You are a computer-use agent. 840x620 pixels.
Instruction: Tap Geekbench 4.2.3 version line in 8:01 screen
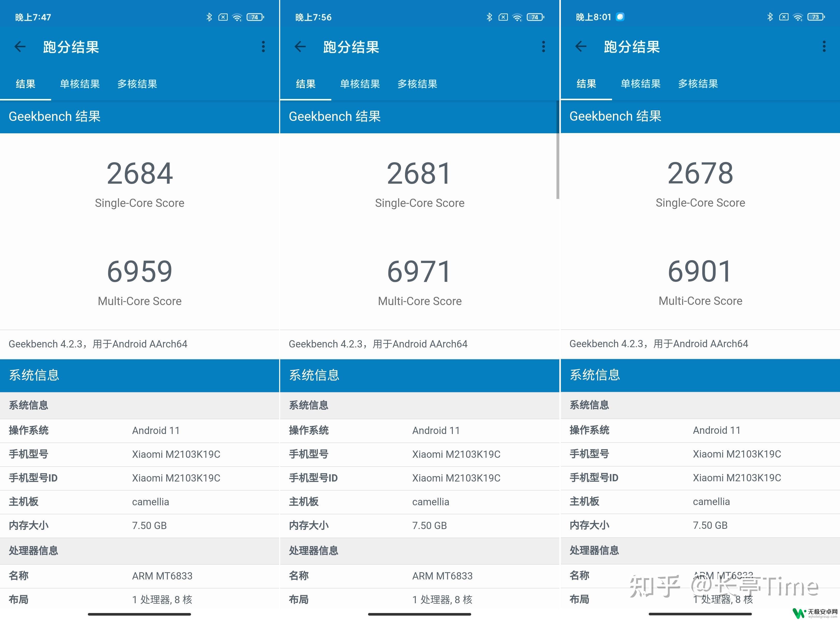(x=659, y=343)
